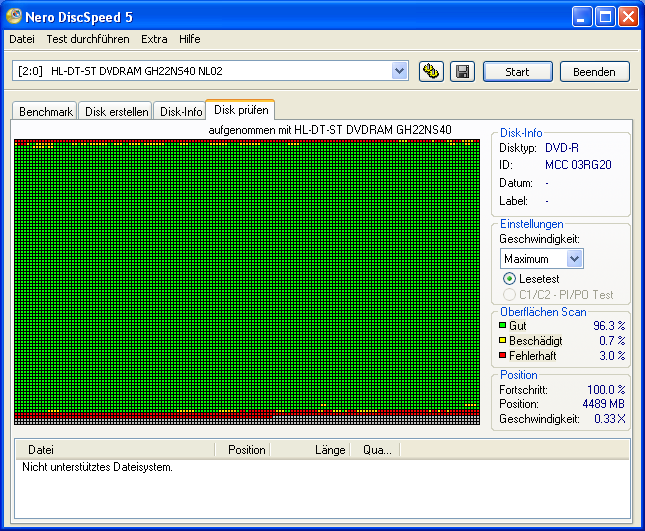Minimize the Nero DiscSpeed window
The width and height of the screenshot is (645, 531).
coord(582,17)
